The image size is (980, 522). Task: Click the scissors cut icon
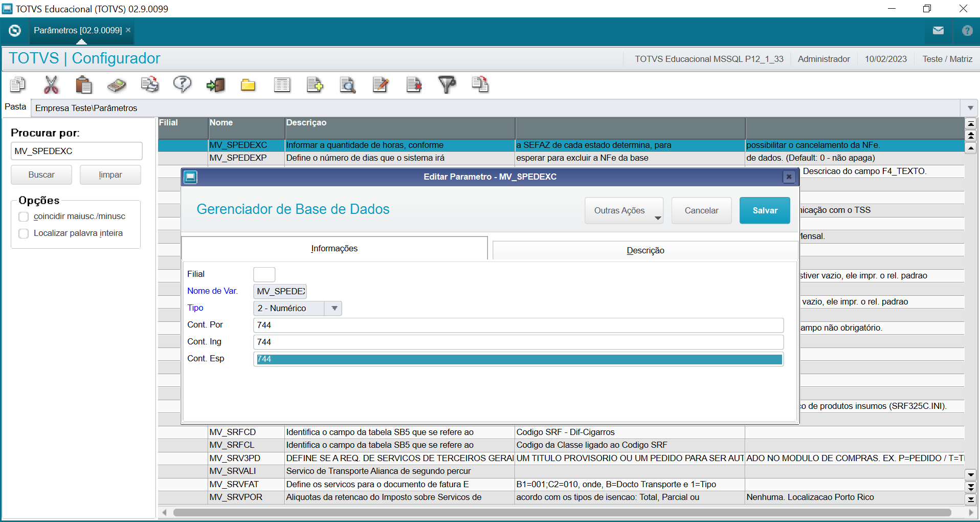tap(51, 84)
